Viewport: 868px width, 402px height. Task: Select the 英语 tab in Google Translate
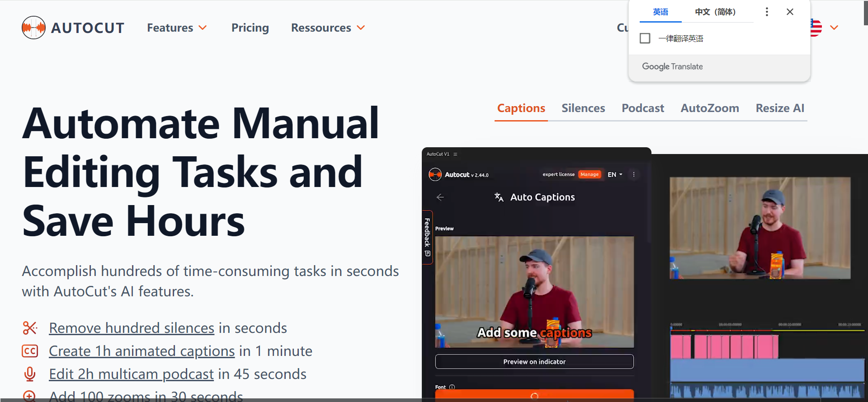click(x=660, y=12)
